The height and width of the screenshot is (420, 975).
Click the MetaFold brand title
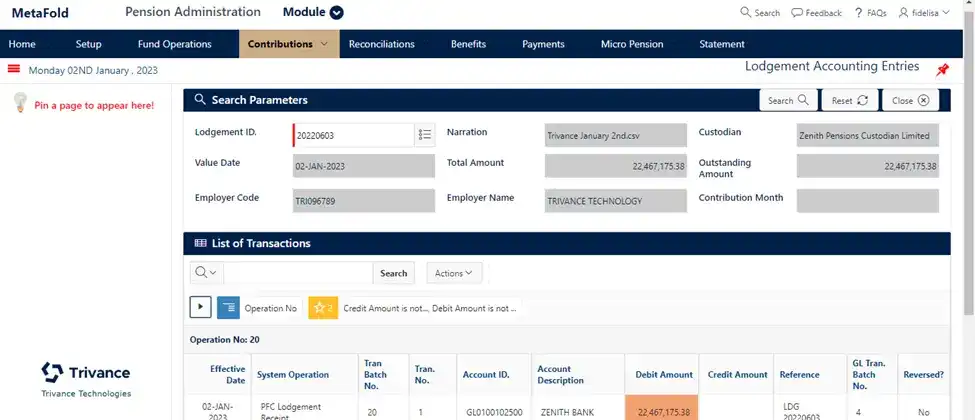tap(40, 13)
